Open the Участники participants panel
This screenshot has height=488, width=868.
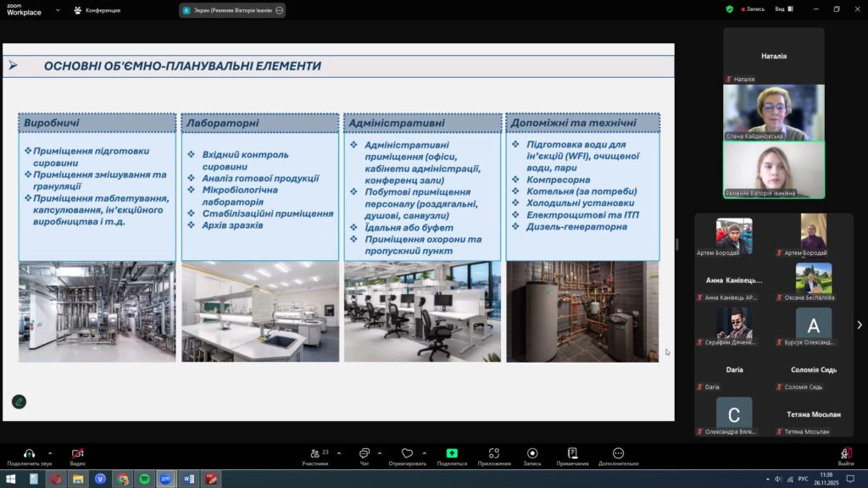(314, 453)
